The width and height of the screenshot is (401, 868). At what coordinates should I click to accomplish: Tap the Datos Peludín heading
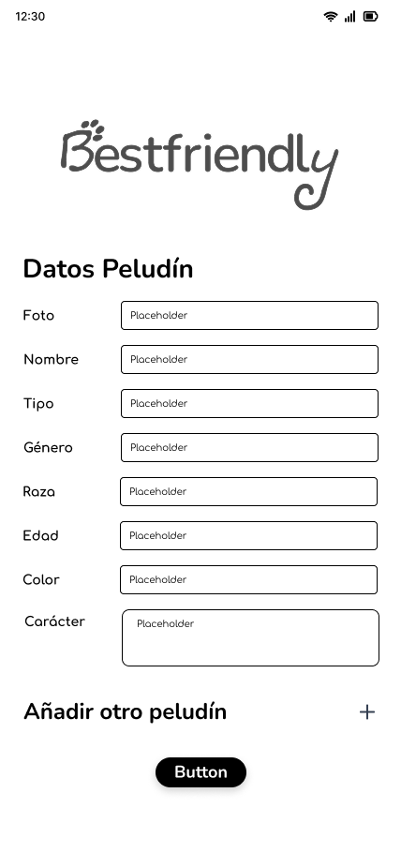(x=108, y=270)
